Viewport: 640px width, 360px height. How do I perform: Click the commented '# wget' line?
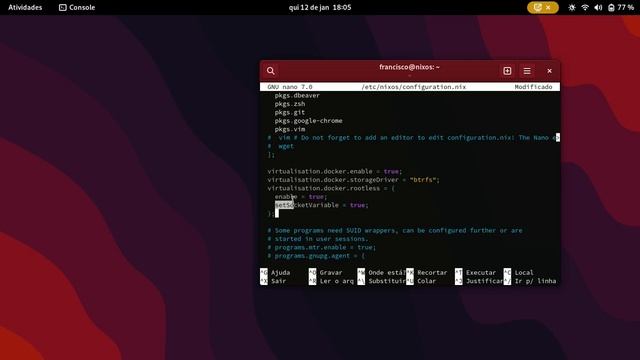coord(281,146)
